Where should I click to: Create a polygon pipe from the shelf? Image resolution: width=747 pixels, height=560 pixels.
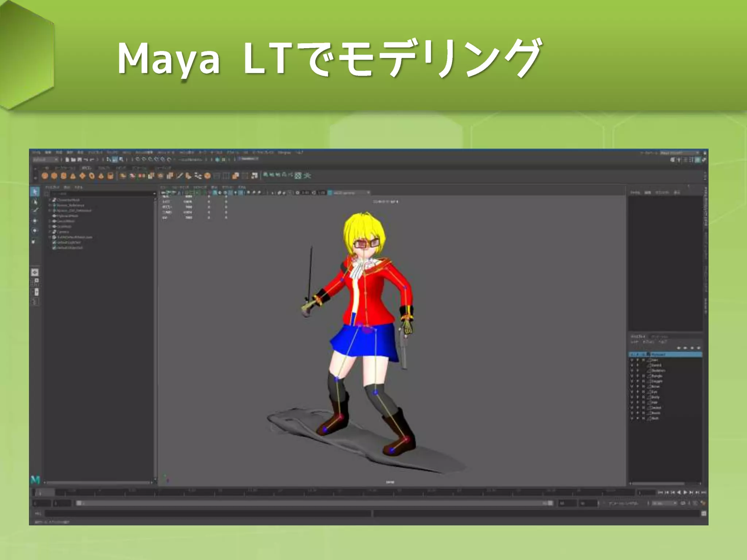(x=110, y=176)
